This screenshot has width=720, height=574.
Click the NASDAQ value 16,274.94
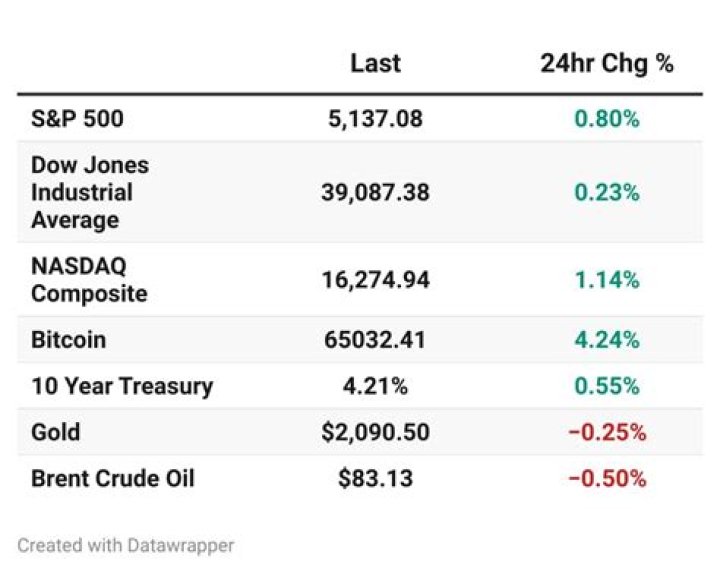[375, 280]
